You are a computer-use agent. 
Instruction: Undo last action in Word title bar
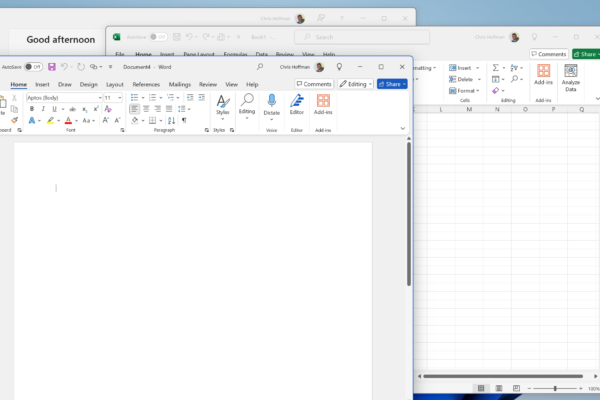click(x=64, y=67)
